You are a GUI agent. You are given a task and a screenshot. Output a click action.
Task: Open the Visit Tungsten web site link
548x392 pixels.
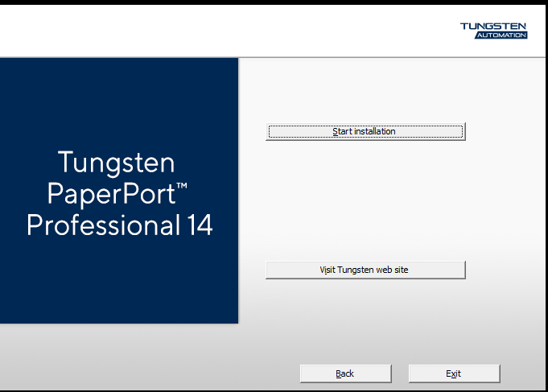coord(365,270)
